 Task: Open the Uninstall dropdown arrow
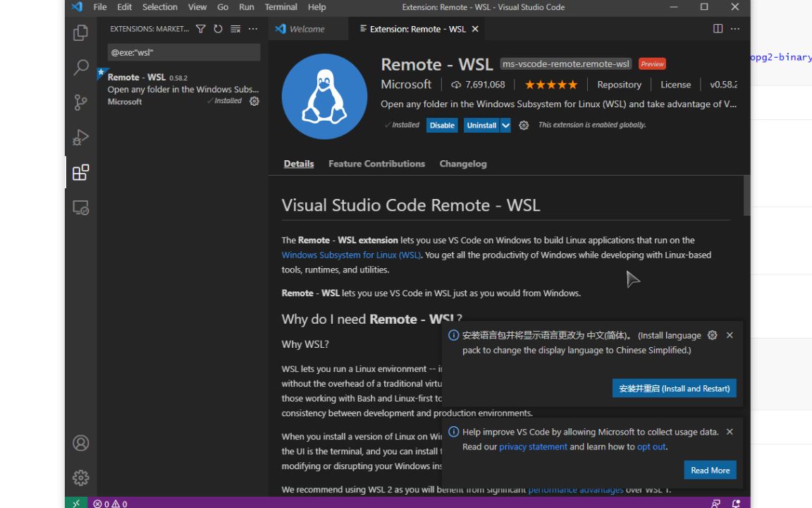coord(505,126)
